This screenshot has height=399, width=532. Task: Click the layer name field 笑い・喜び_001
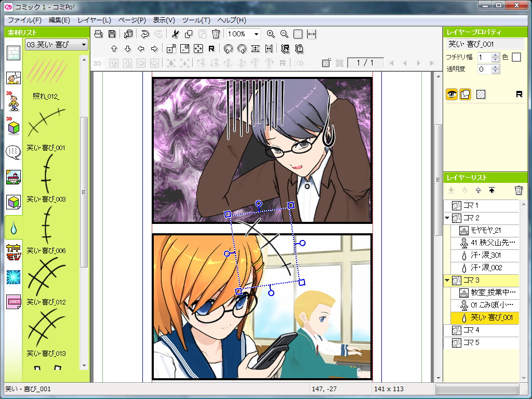(x=485, y=44)
